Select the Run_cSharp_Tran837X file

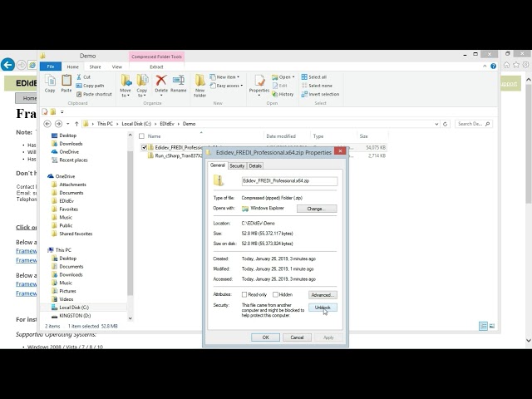179,155
